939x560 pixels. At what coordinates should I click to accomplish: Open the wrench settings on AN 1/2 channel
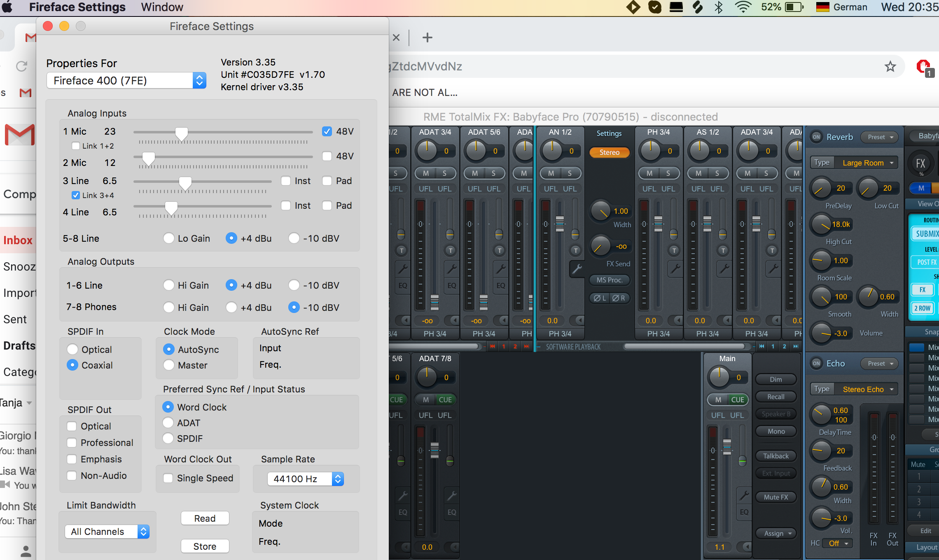tap(577, 269)
